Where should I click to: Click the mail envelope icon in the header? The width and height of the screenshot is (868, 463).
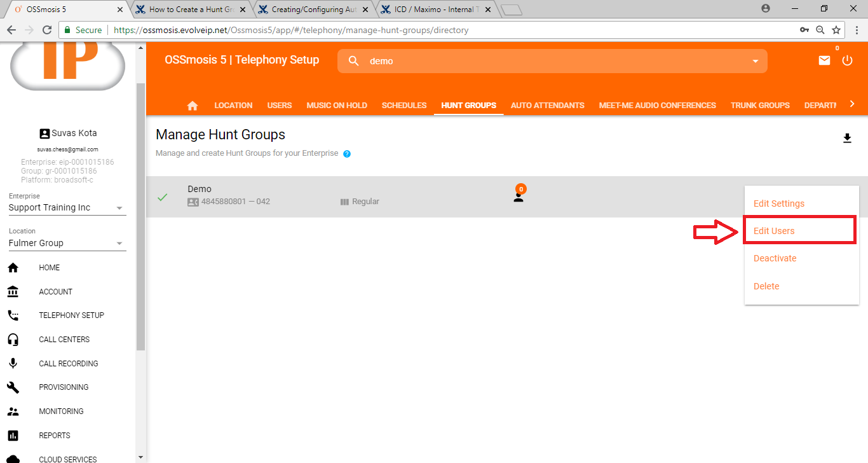point(824,60)
